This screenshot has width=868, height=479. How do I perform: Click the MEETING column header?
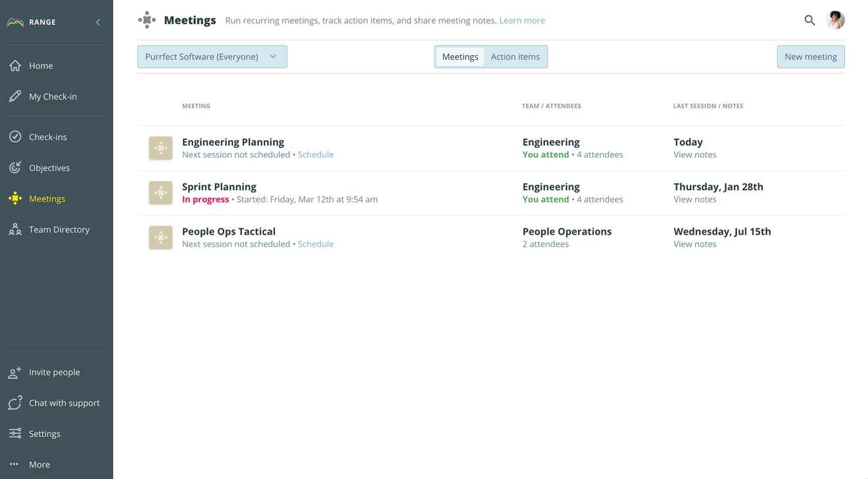(196, 106)
